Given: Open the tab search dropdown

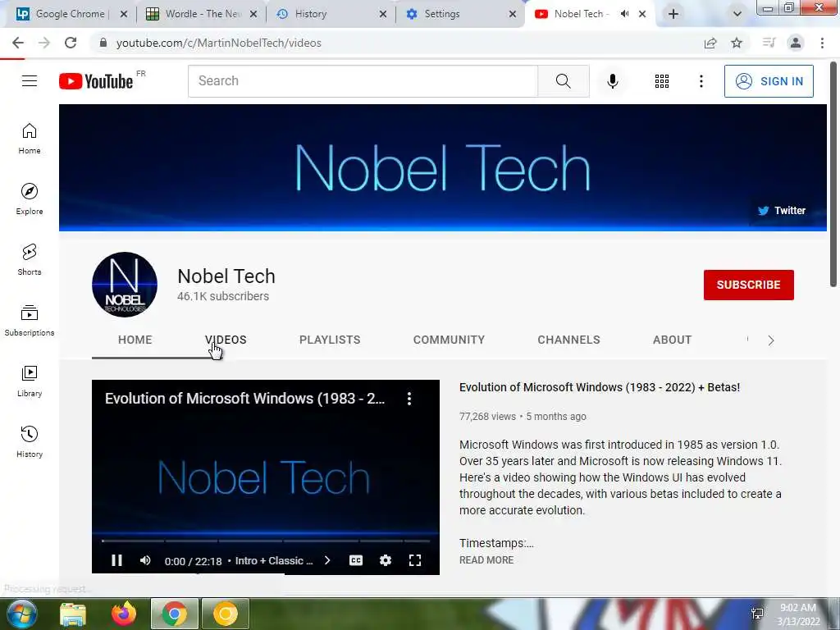Looking at the screenshot, I should pyautogui.click(x=737, y=14).
